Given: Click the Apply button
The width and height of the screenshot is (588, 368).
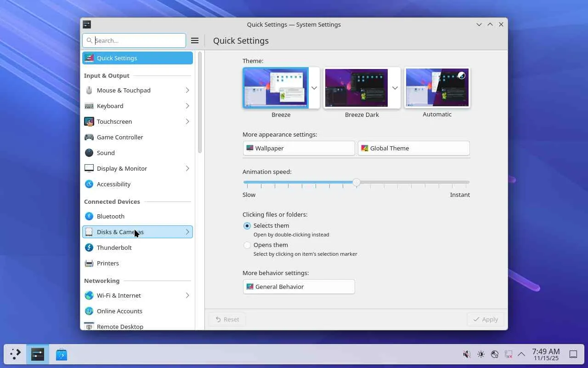Looking at the screenshot, I should point(486,319).
